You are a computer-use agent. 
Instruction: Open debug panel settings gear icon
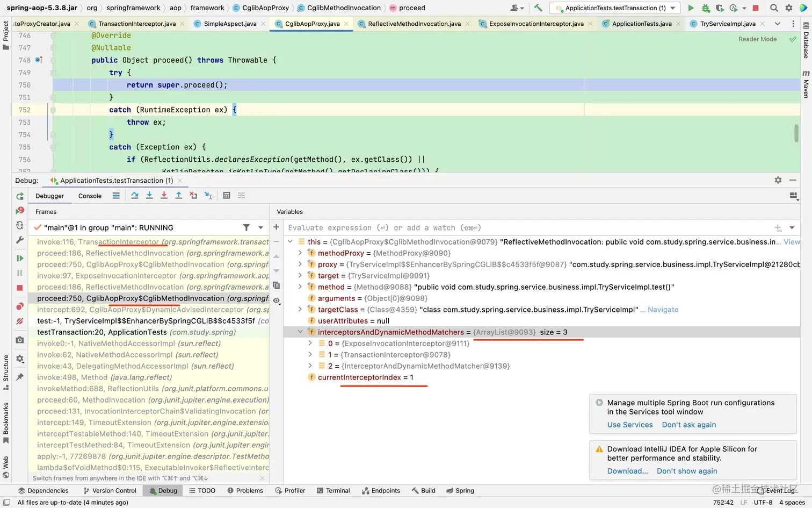pyautogui.click(x=778, y=180)
